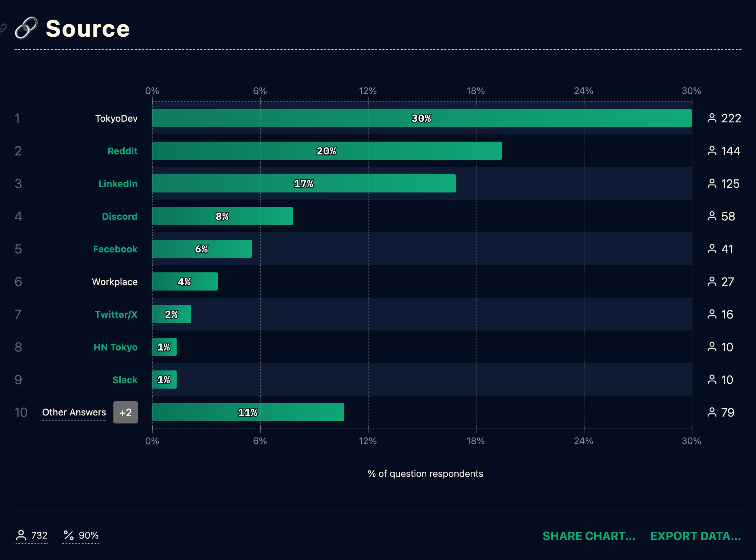Select the HN Tokyo link

point(116,347)
